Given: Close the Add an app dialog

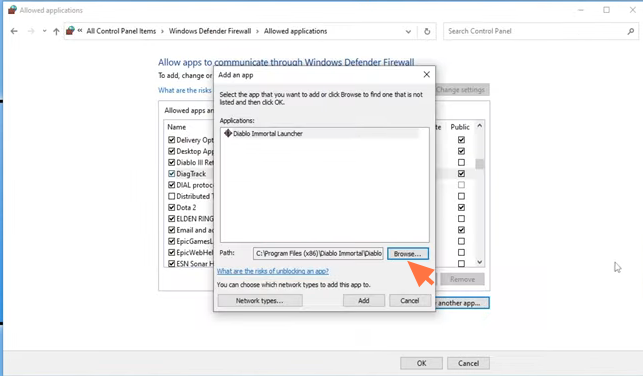Looking at the screenshot, I should (426, 74).
